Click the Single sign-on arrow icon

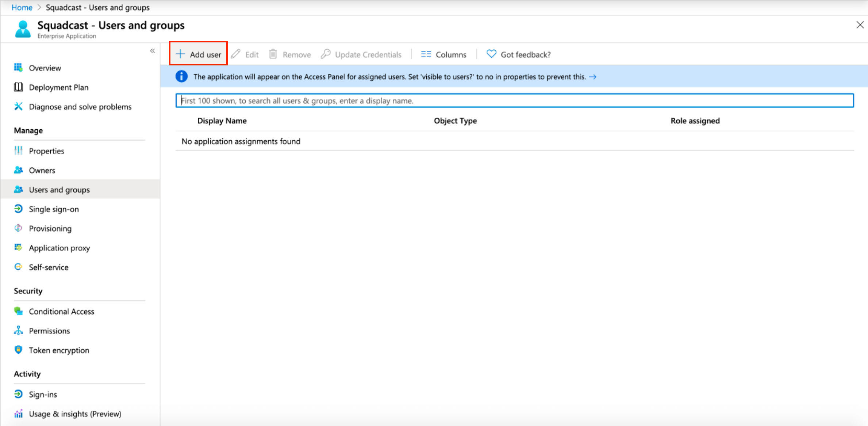18,209
